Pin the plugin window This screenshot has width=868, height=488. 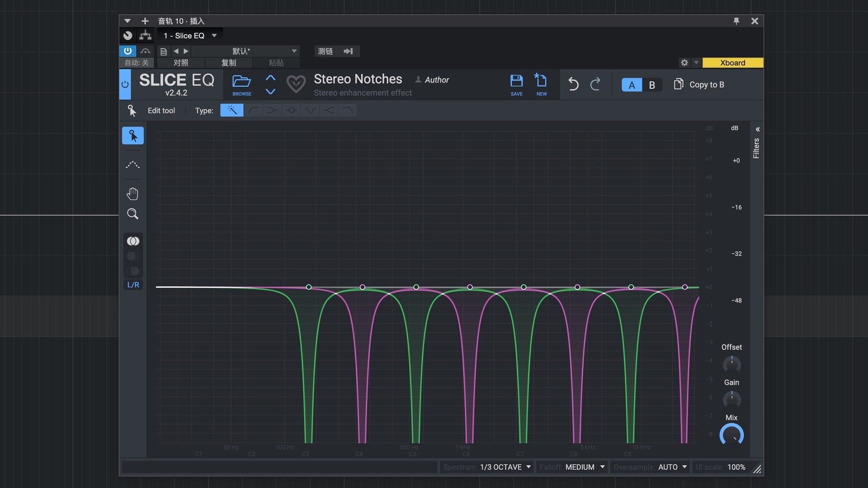[x=736, y=21]
